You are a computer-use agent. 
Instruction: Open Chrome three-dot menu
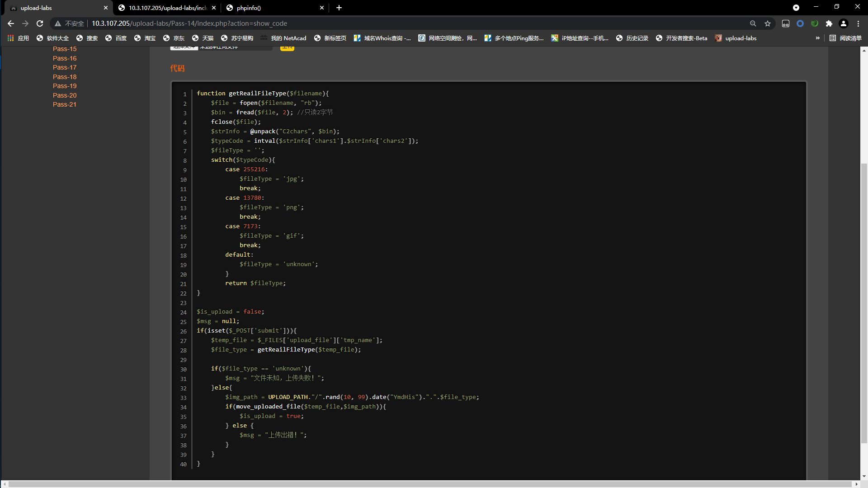pyautogui.click(x=858, y=23)
